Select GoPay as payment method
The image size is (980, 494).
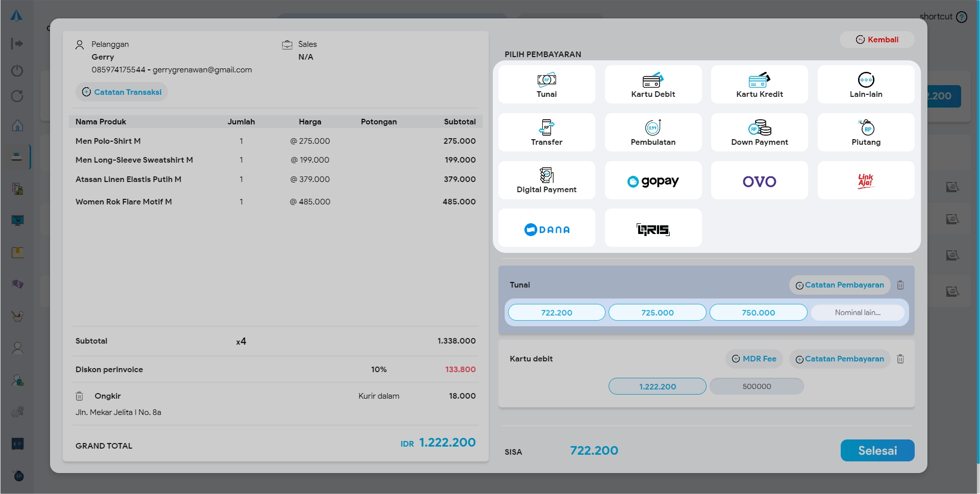tap(652, 181)
